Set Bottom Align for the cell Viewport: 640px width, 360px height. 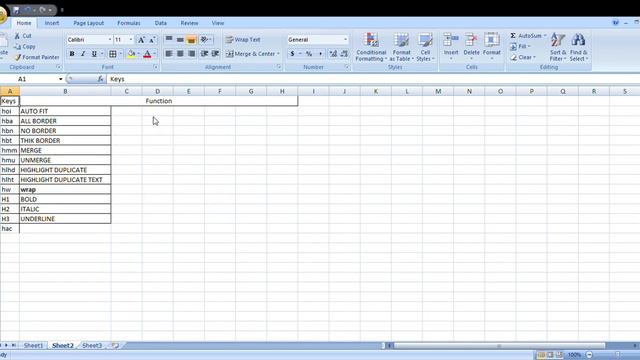point(191,40)
